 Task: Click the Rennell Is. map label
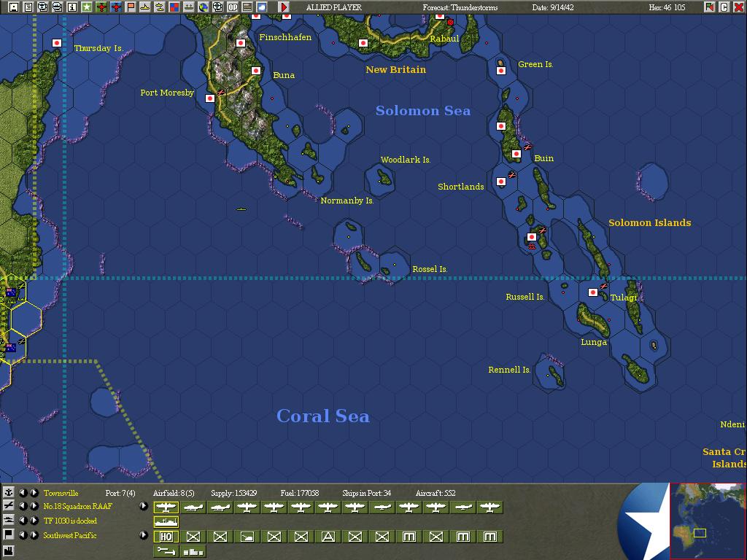[x=509, y=370]
